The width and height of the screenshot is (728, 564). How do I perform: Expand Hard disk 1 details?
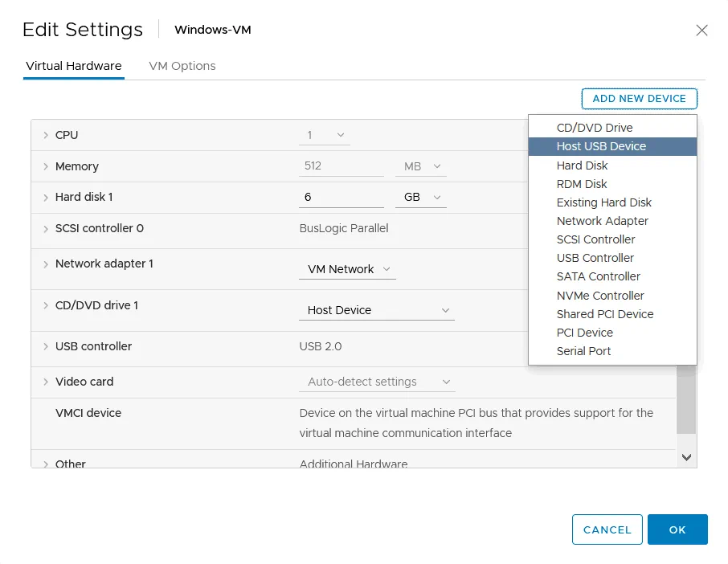(x=46, y=197)
